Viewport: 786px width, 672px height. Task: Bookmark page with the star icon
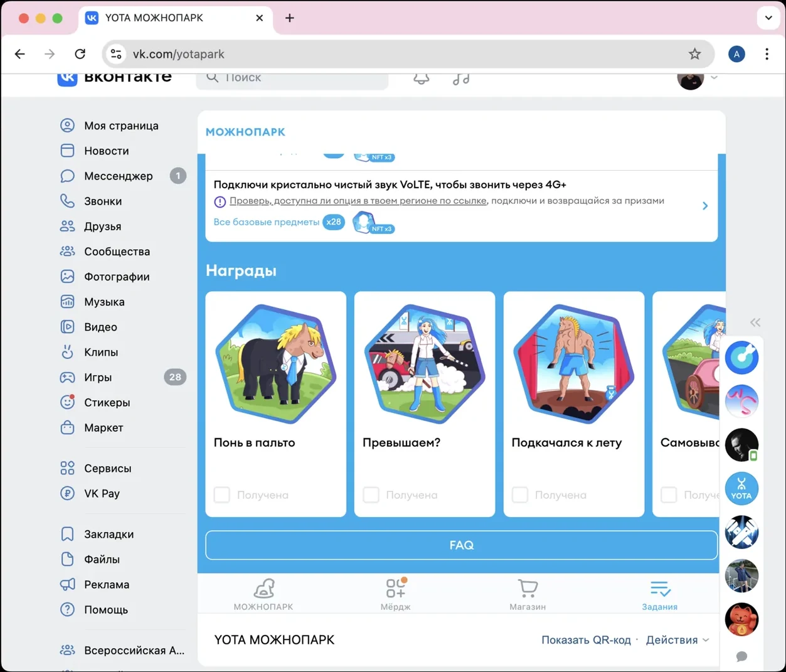coord(694,54)
